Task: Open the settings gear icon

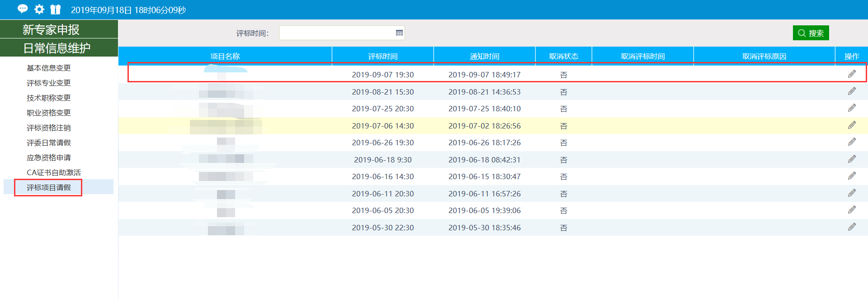Action: point(39,10)
